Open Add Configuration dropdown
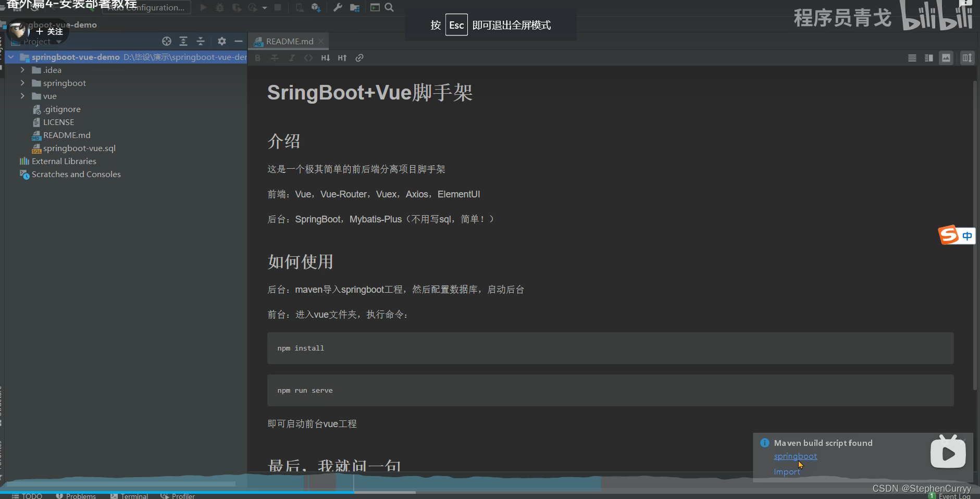This screenshot has height=499, width=980. point(146,7)
